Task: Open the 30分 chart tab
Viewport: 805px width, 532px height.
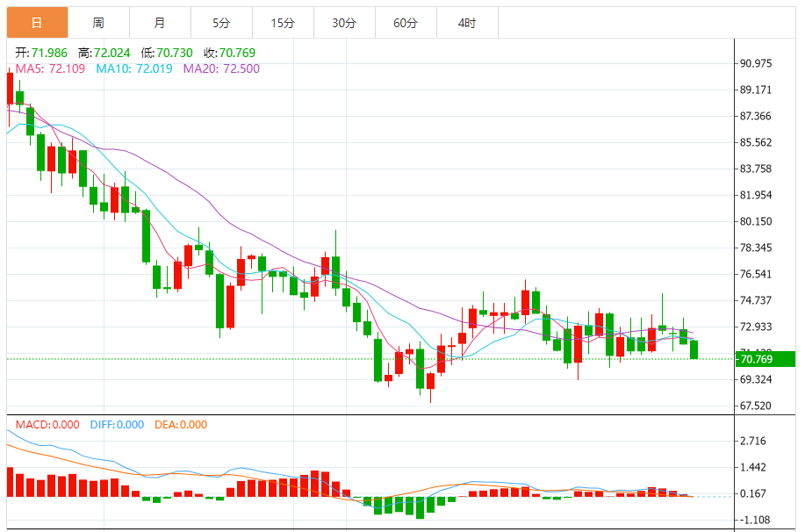Action: pyautogui.click(x=344, y=23)
